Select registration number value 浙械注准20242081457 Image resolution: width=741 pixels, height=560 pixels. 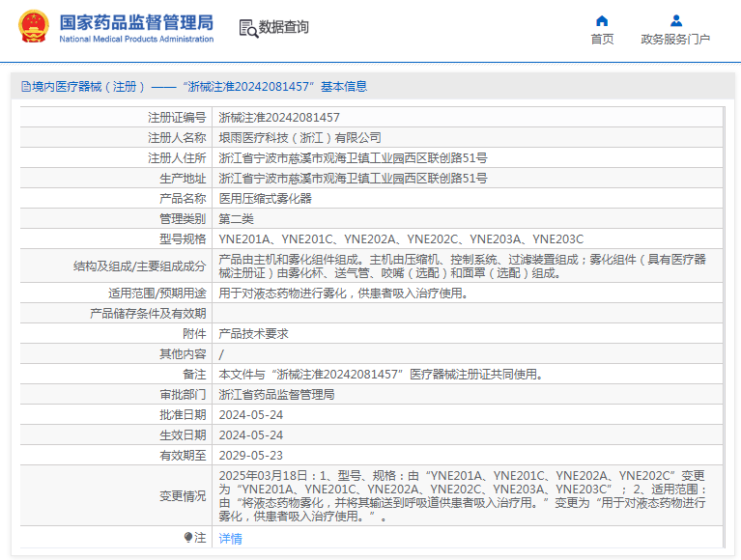pyautogui.click(x=279, y=117)
